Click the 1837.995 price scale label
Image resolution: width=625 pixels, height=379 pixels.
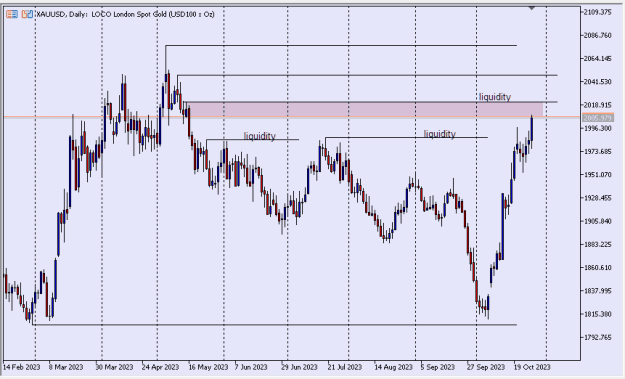(x=597, y=291)
